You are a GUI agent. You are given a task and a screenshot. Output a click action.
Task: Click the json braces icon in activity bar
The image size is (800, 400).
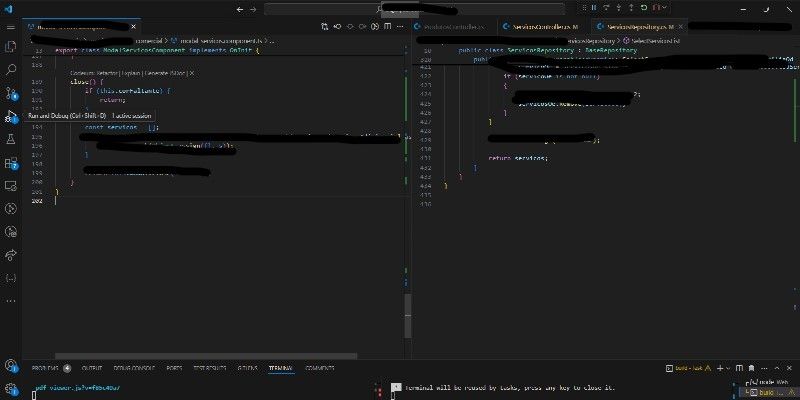[11, 278]
